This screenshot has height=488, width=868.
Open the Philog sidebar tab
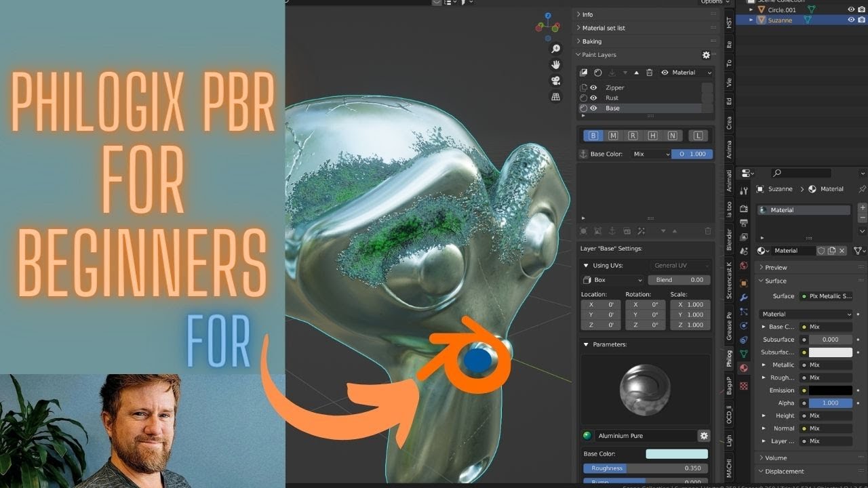(x=729, y=358)
